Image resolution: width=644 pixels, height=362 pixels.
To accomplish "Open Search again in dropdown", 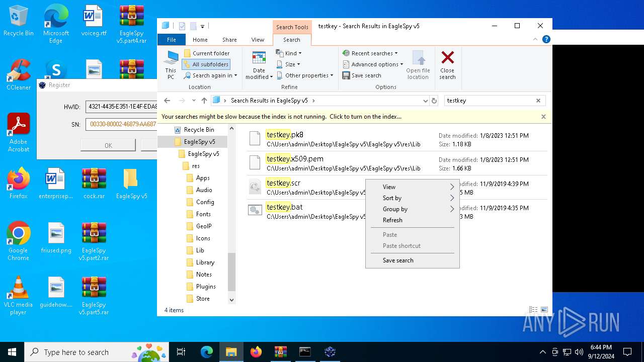I will click(x=210, y=75).
